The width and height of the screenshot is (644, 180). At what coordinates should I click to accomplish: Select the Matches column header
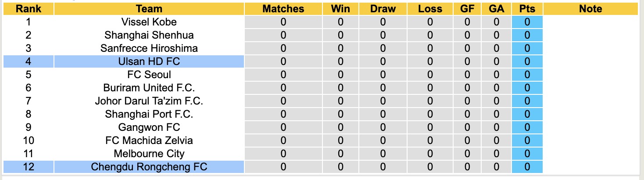coord(283,9)
